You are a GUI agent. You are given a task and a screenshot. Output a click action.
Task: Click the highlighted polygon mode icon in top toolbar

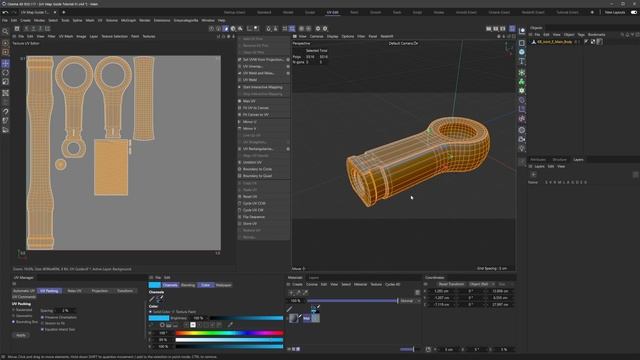tap(226, 29)
